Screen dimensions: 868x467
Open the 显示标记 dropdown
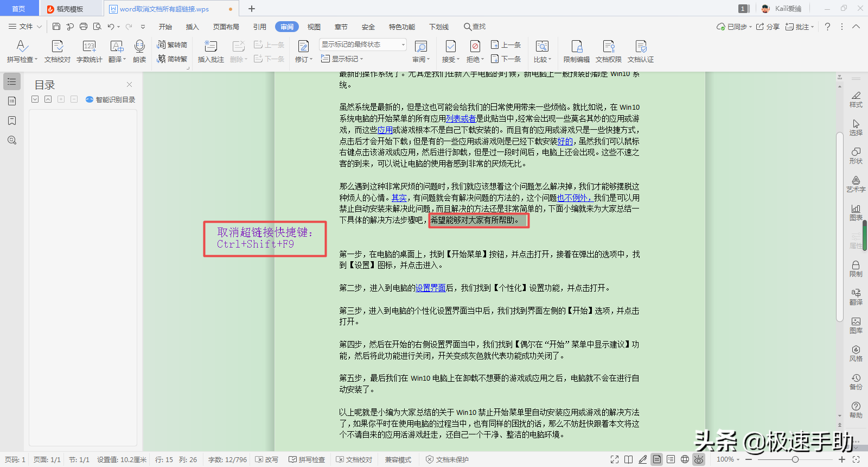pos(342,59)
